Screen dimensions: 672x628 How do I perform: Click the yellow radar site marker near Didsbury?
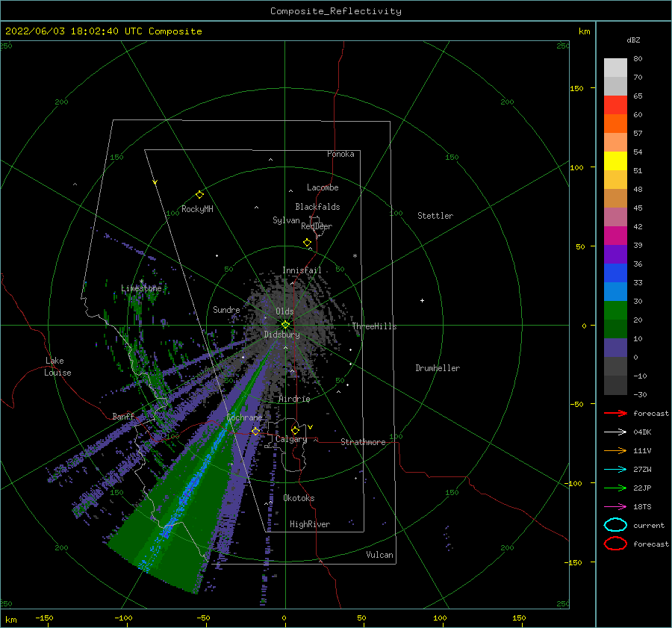[285, 325]
